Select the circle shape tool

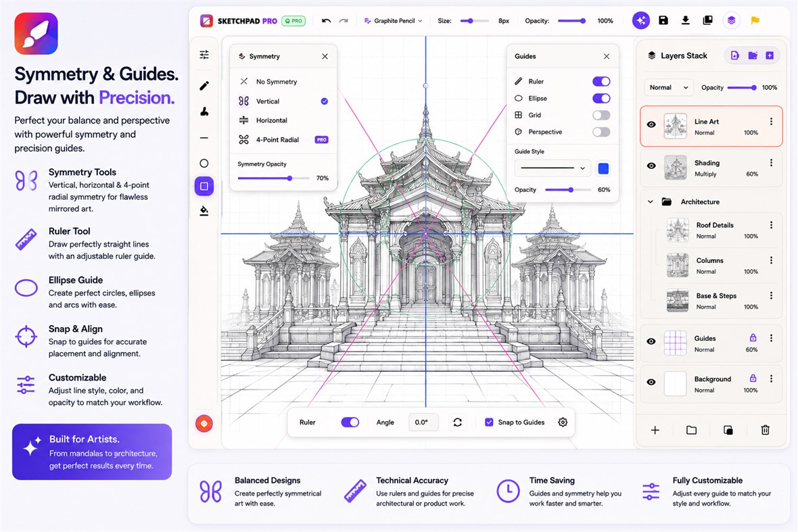pyautogui.click(x=204, y=164)
